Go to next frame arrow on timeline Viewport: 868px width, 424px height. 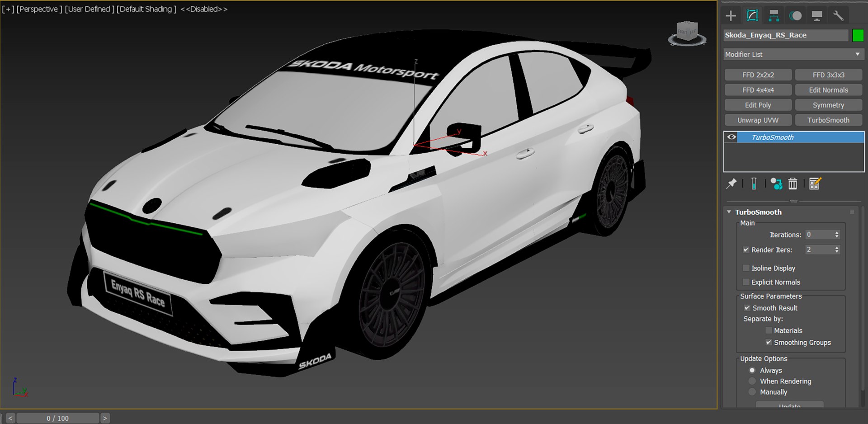[x=105, y=418]
